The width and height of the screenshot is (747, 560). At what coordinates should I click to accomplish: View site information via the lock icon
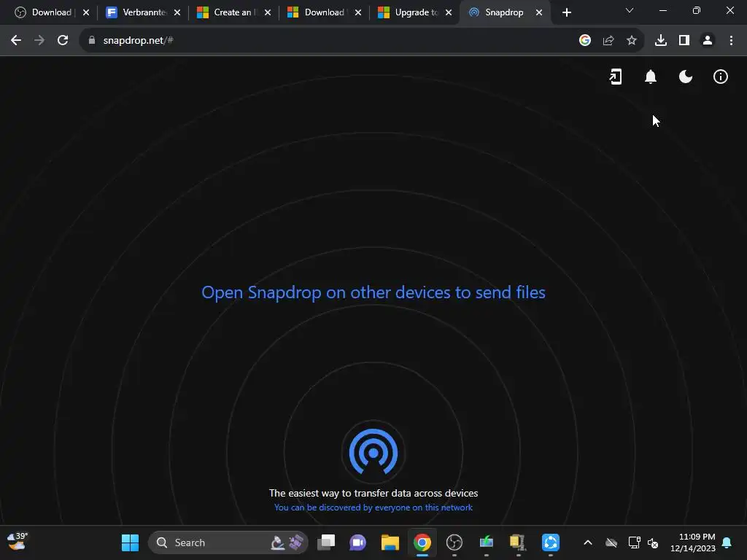pyautogui.click(x=91, y=41)
